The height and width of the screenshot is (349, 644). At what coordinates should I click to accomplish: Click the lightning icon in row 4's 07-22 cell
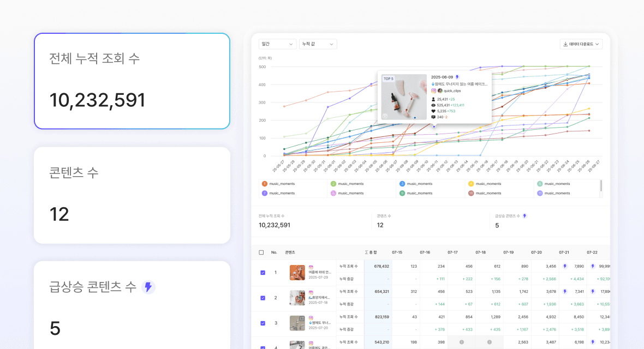click(593, 342)
